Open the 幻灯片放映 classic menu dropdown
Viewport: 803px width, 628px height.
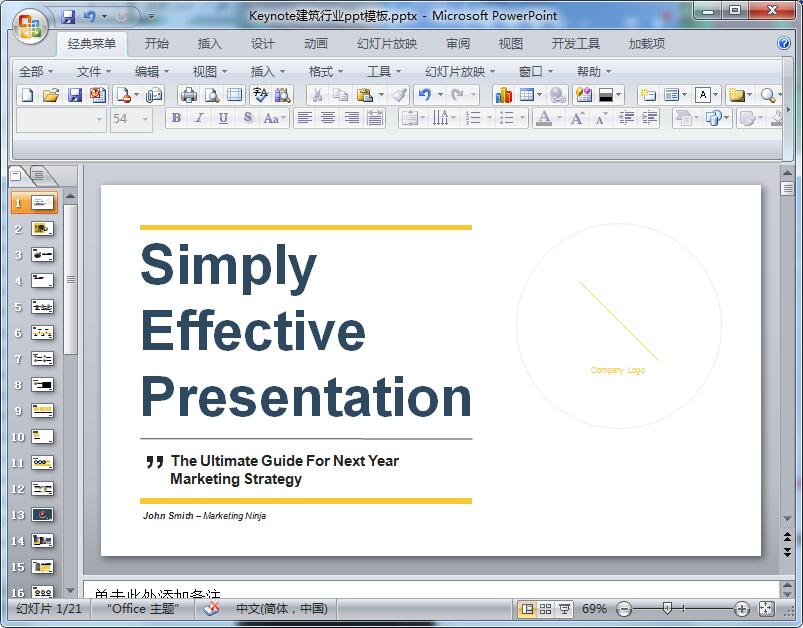460,72
